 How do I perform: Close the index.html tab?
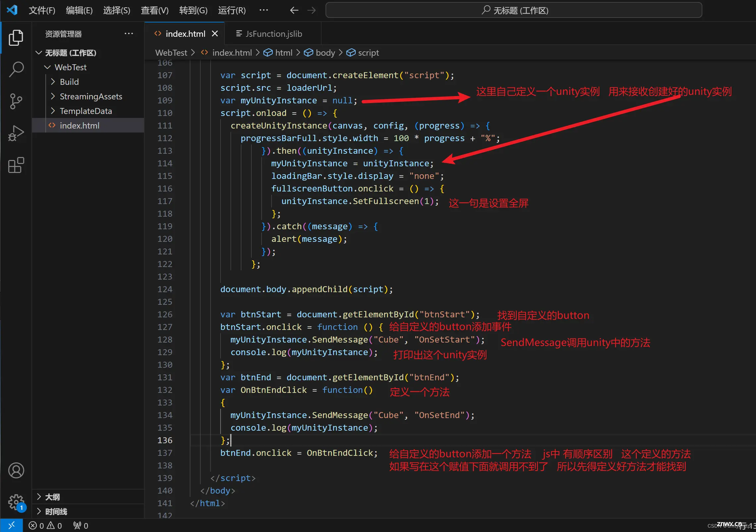215,33
